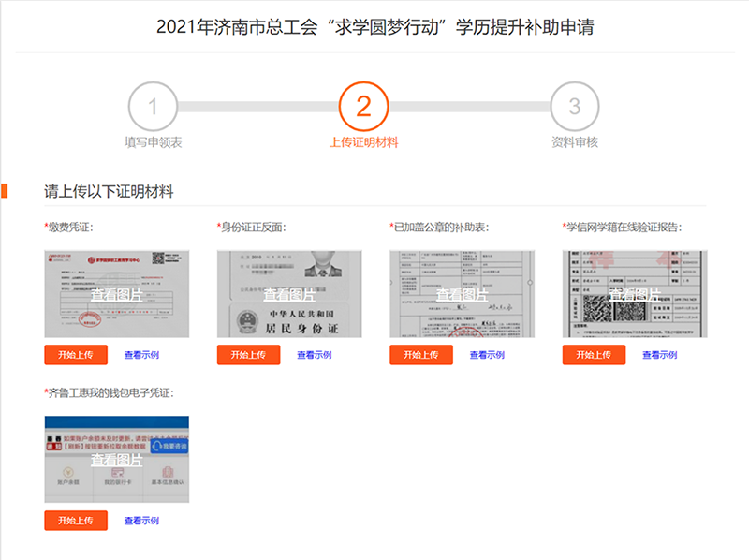The height and width of the screenshot is (560, 749).
Task: Open 查看示例 for the ID card section
Action: [x=313, y=356]
